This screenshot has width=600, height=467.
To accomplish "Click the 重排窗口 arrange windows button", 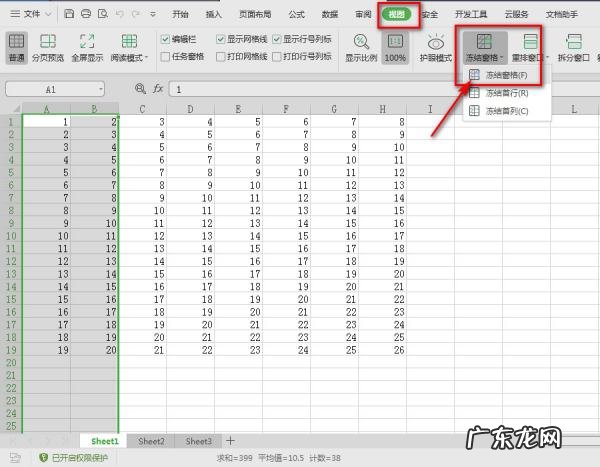I will [530, 48].
